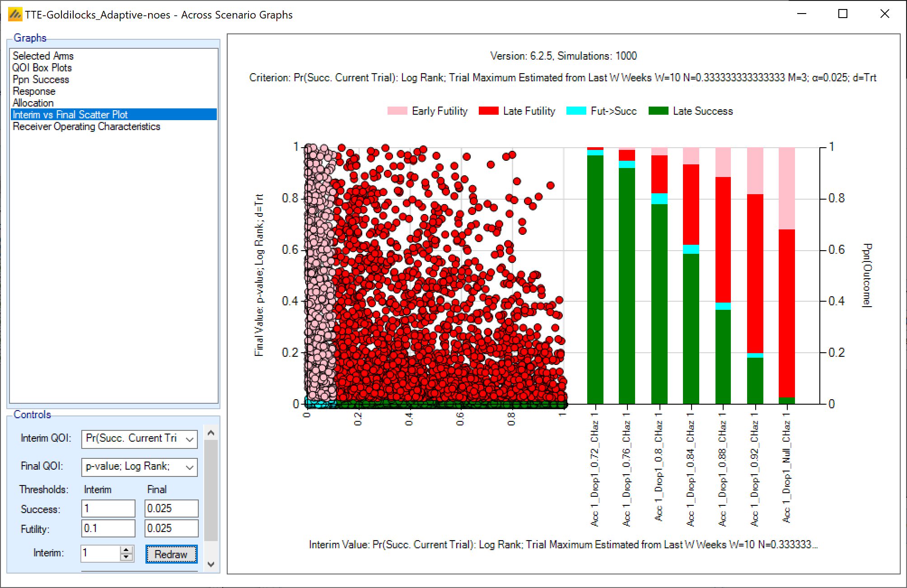907x588 pixels.
Task: Click the red Late Futility legend swatch
Action: [x=488, y=111]
